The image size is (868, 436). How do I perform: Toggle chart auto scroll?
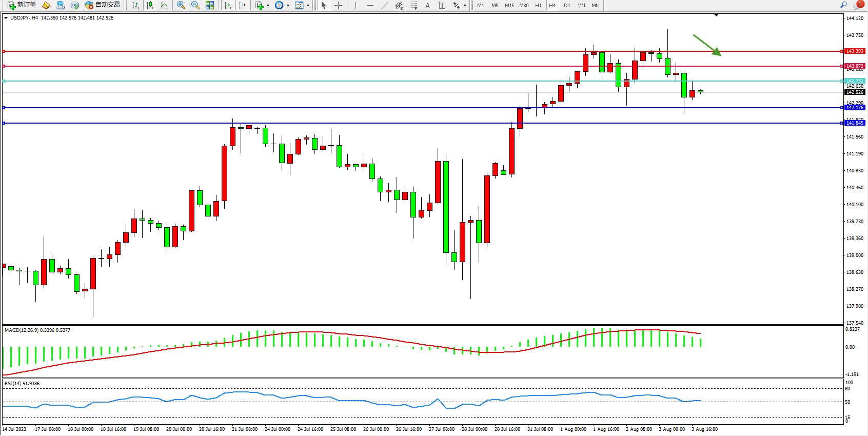point(228,5)
